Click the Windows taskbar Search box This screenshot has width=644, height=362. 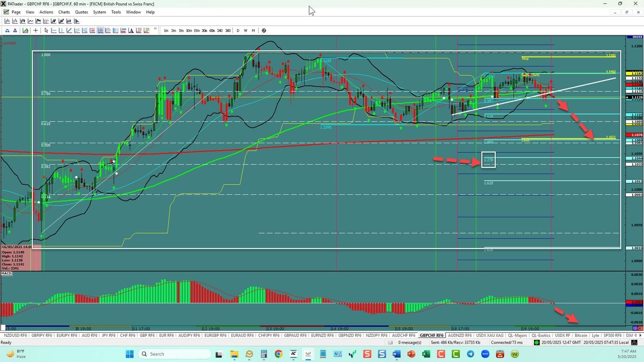tap(174, 354)
